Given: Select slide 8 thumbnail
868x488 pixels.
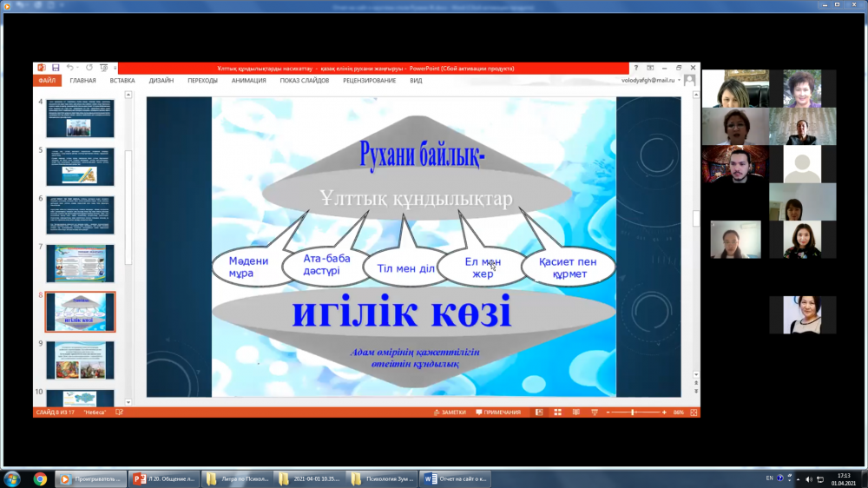Looking at the screenshot, I should tap(80, 312).
